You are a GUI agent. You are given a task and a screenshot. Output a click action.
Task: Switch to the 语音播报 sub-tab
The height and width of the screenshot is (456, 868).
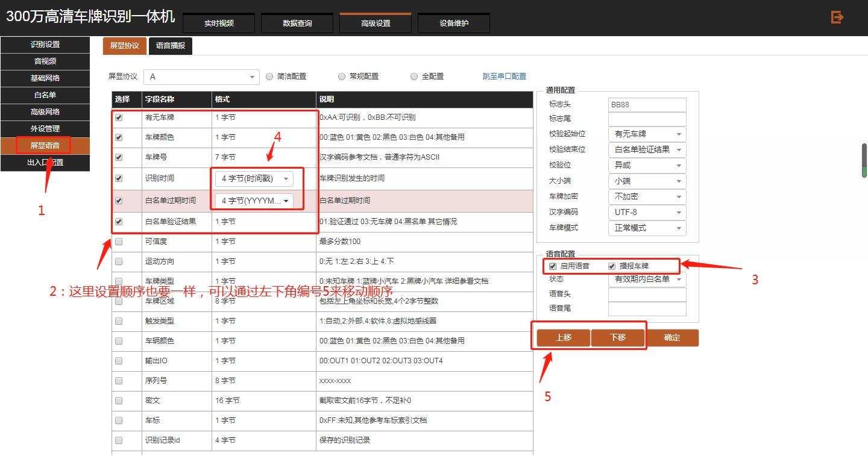click(171, 46)
